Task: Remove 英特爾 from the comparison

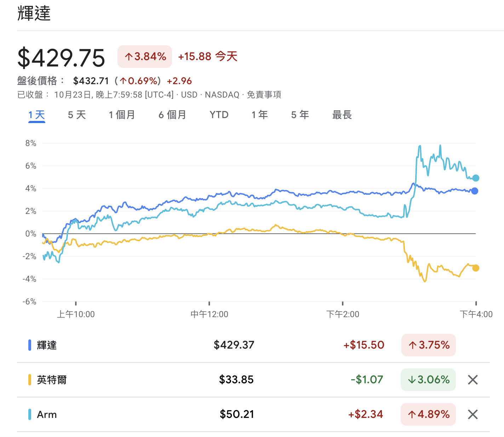Action: (472, 380)
